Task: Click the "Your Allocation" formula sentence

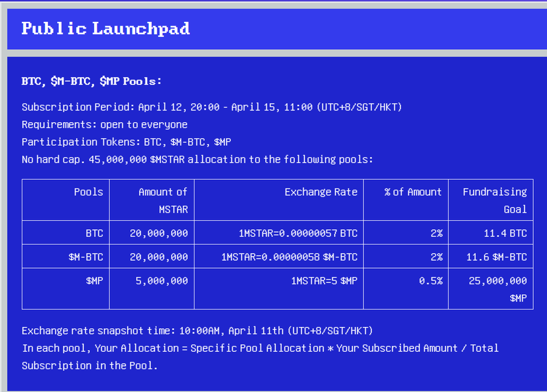Action: coord(260,357)
